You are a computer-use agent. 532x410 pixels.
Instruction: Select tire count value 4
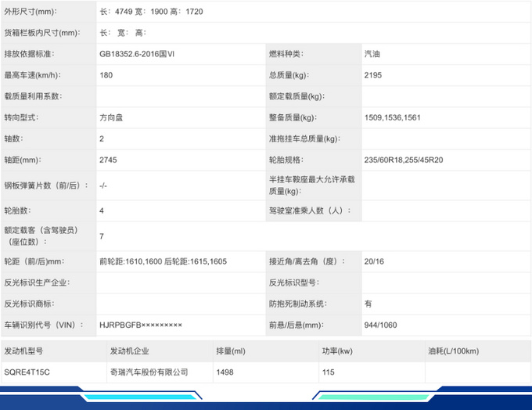102,210
